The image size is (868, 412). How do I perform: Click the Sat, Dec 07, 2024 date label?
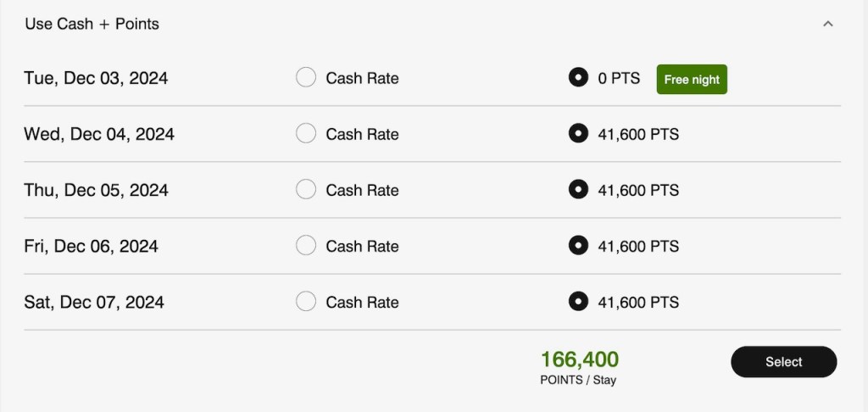[x=94, y=302]
